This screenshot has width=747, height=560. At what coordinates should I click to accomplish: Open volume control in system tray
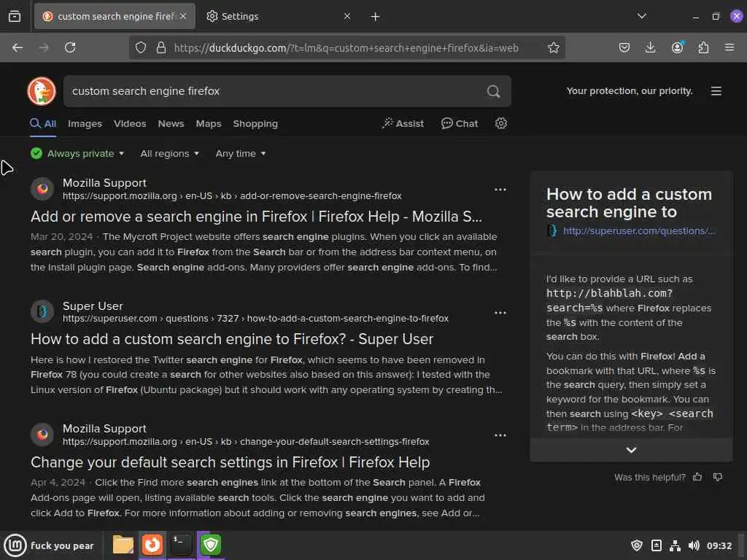pyautogui.click(x=694, y=545)
